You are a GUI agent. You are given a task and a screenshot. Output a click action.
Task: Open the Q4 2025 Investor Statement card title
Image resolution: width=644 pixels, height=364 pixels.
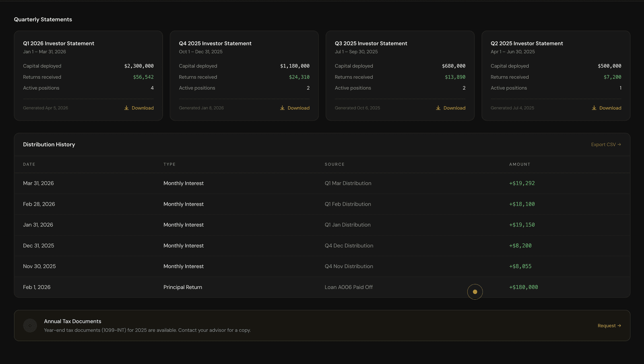click(x=215, y=43)
